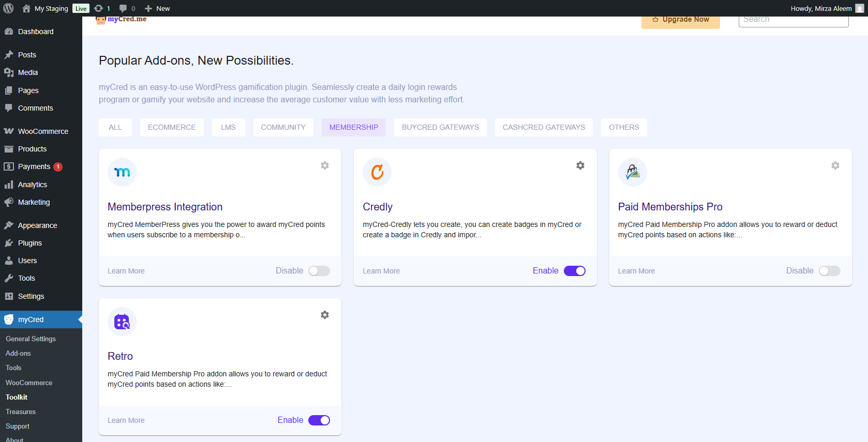
Task: Click the Media icon in sidebar
Action: click(x=9, y=72)
